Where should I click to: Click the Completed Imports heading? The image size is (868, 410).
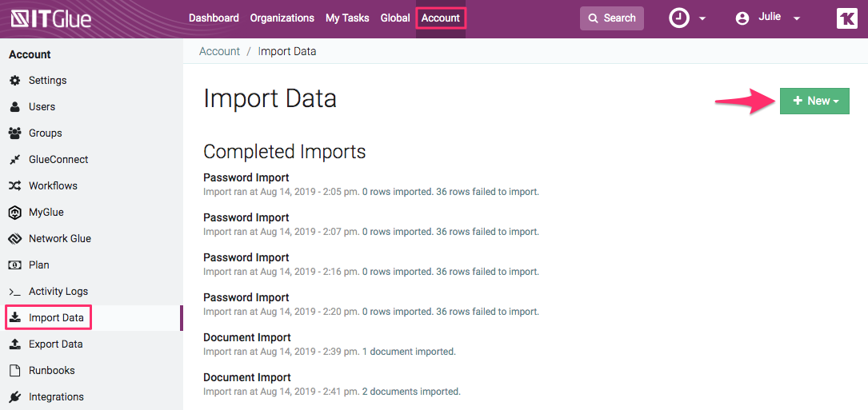click(285, 151)
